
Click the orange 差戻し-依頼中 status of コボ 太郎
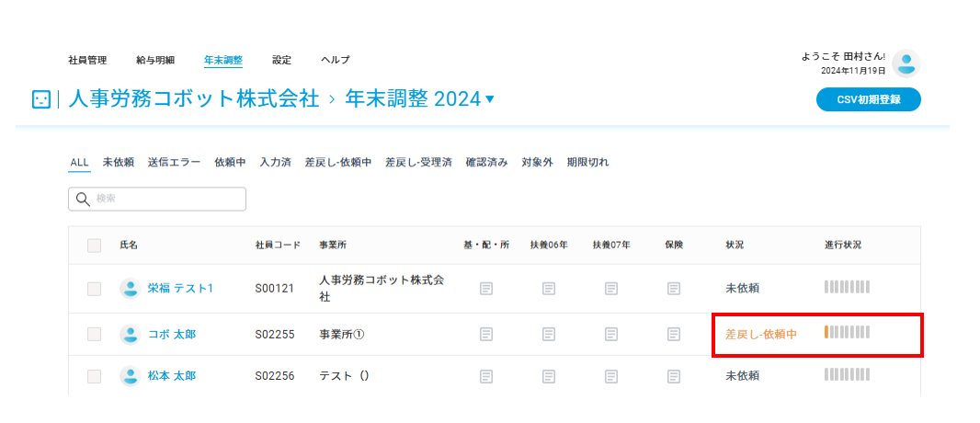click(x=761, y=335)
